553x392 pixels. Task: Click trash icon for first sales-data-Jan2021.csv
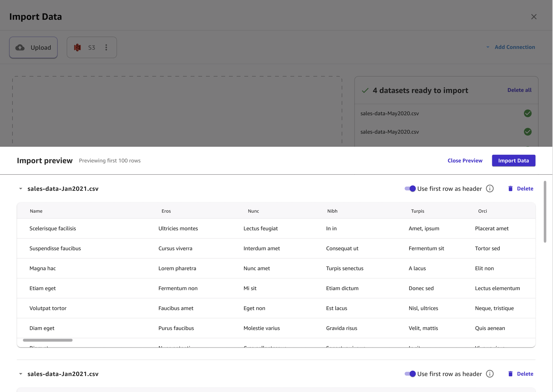[510, 189]
